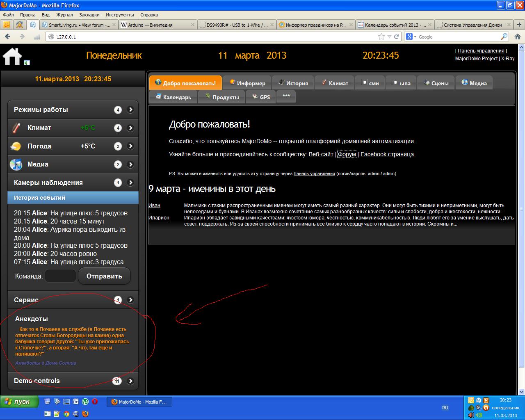This screenshot has width=525, height=420.
Task: Click the Иван name link
Action: point(154,205)
